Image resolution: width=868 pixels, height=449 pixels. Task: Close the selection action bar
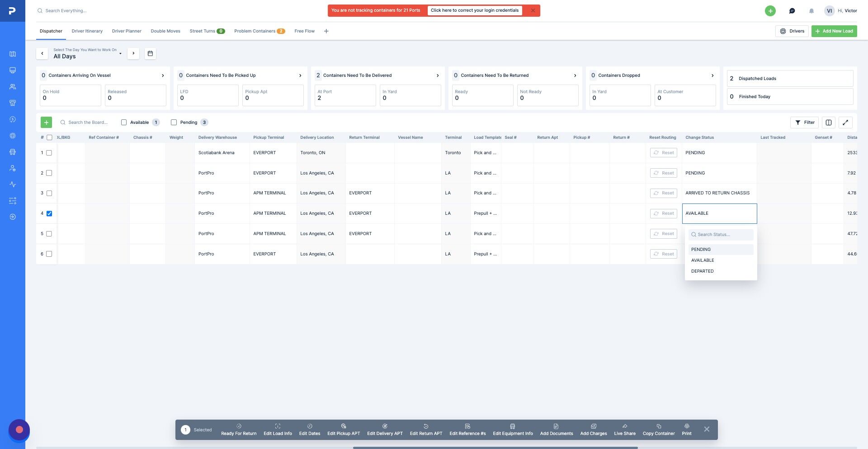tap(707, 429)
